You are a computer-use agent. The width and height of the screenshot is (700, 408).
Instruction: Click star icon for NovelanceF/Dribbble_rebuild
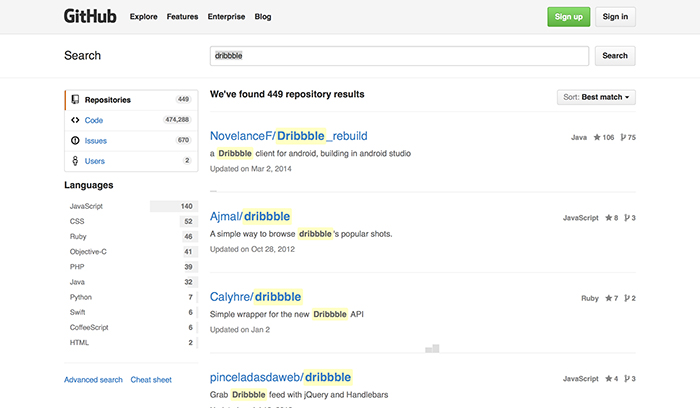point(597,137)
